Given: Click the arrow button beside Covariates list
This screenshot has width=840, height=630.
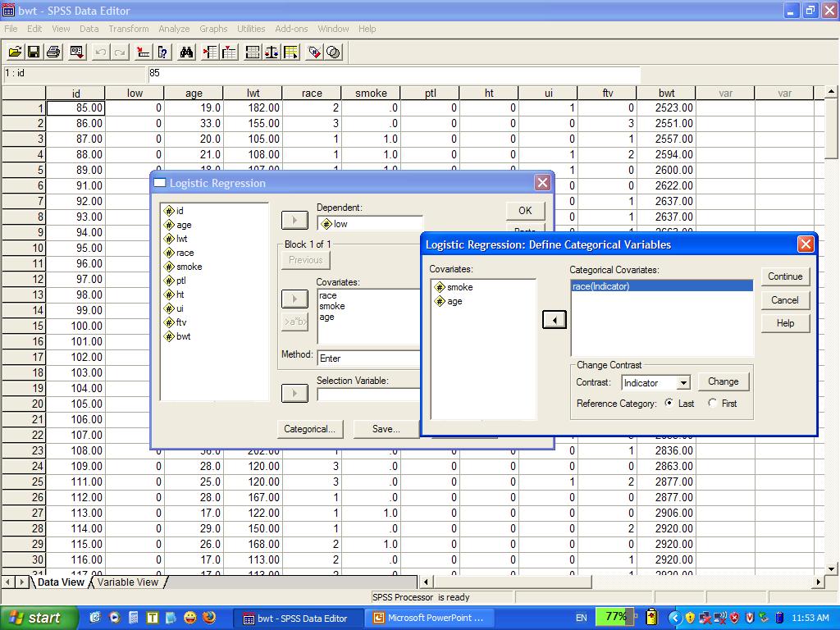Looking at the screenshot, I should [x=294, y=299].
